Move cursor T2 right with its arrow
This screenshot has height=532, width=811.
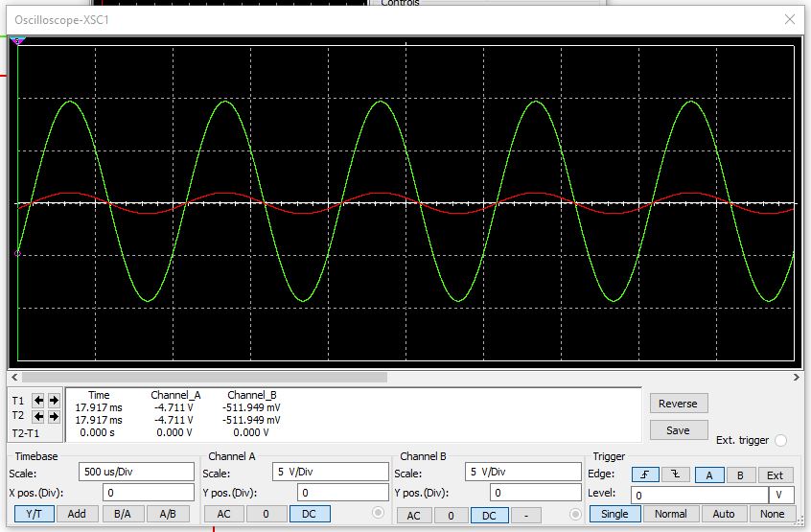pos(54,416)
